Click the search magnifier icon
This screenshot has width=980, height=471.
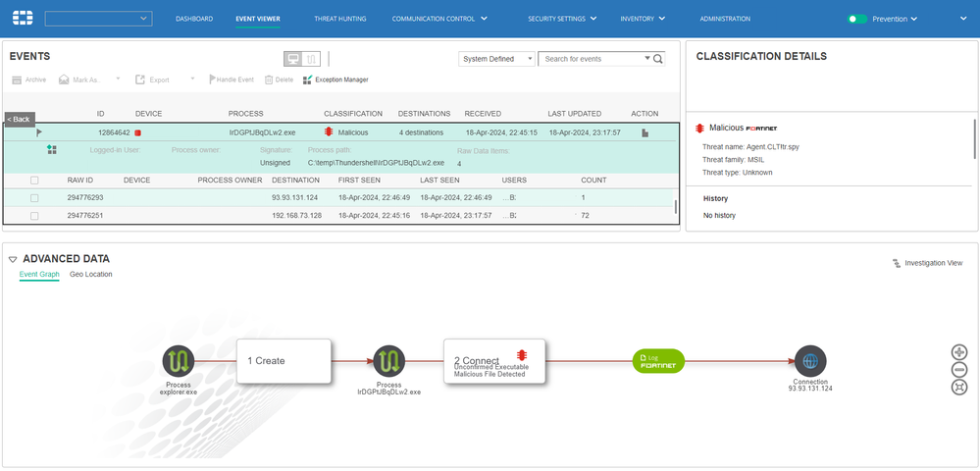click(658, 59)
